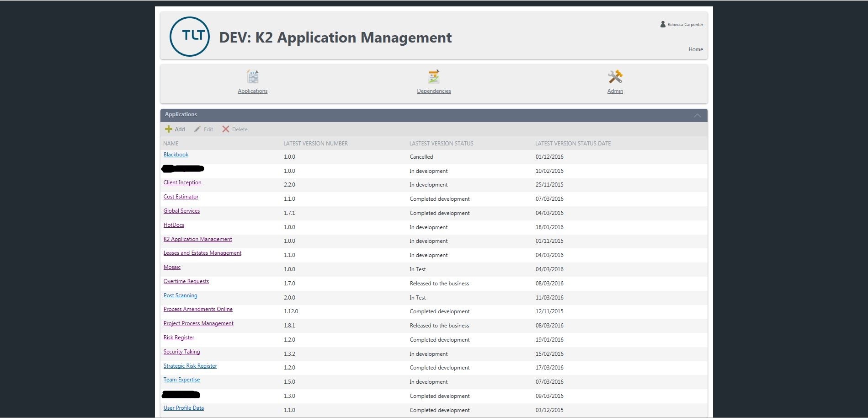Click the Edit button label
Image resolution: width=868 pixels, height=418 pixels.
coord(208,129)
